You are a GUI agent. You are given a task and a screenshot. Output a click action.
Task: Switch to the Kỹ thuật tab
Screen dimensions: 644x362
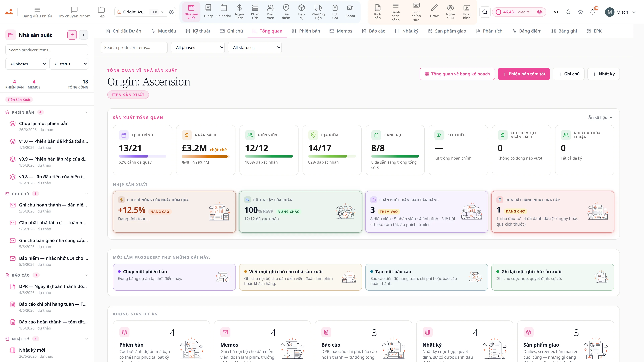tap(198, 31)
